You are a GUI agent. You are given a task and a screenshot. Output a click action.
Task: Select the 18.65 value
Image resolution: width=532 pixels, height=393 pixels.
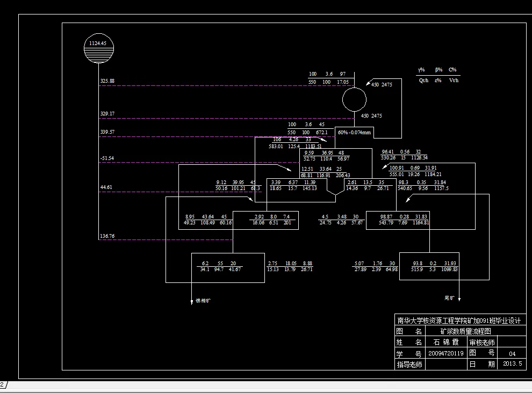276,188
